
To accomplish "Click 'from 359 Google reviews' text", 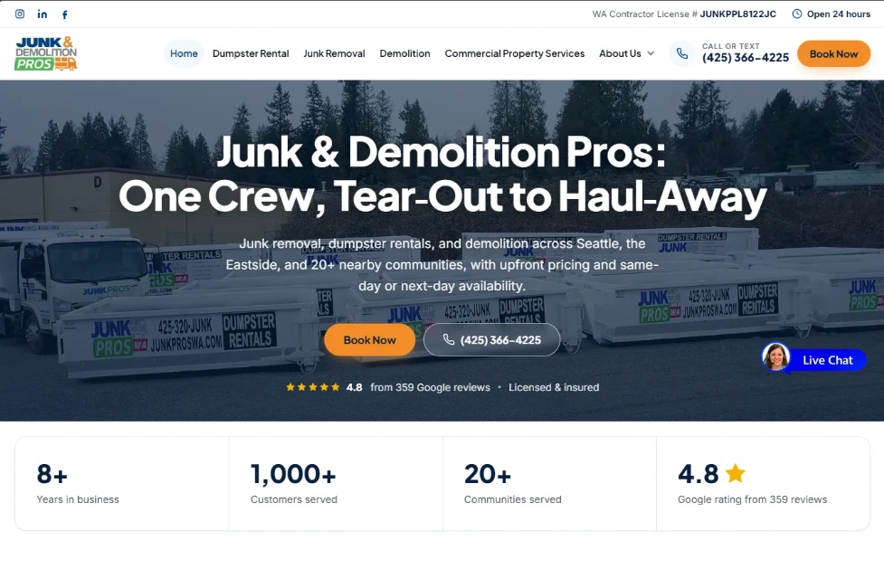I will [x=430, y=387].
